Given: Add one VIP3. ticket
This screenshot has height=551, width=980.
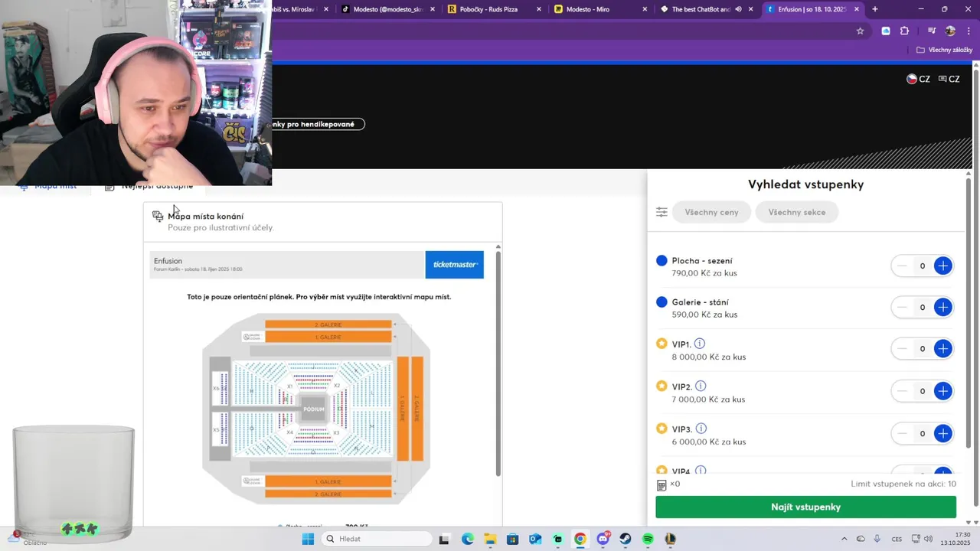Looking at the screenshot, I should click(x=942, y=433).
